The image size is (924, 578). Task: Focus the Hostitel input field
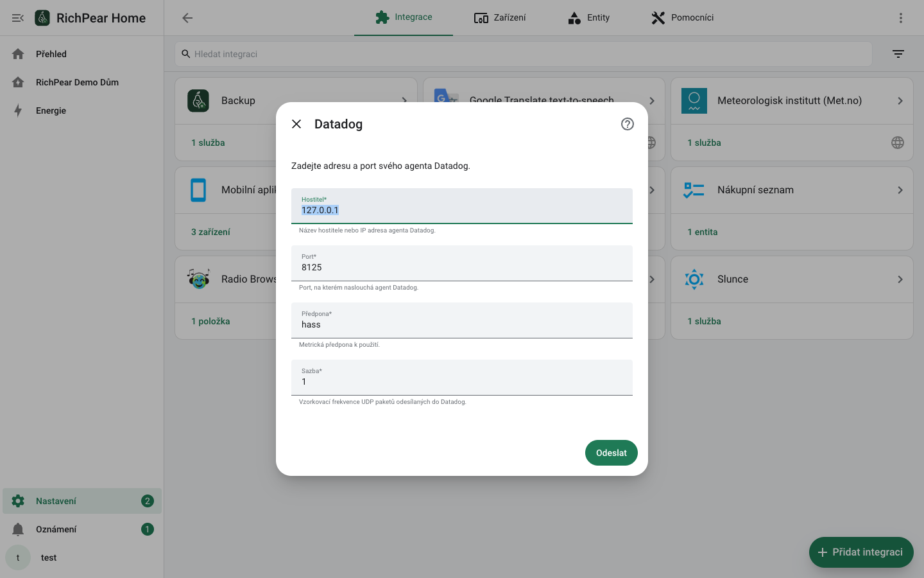[x=462, y=206]
